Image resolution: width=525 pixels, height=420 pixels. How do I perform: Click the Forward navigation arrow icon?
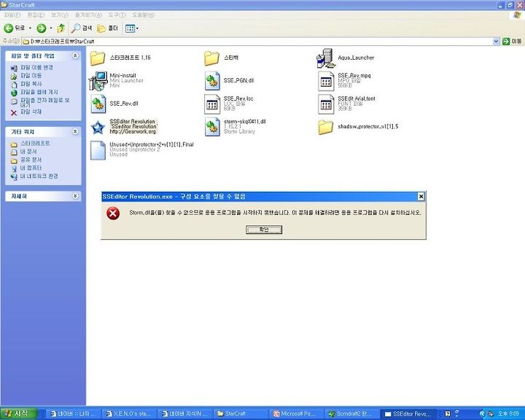pyautogui.click(x=41, y=28)
